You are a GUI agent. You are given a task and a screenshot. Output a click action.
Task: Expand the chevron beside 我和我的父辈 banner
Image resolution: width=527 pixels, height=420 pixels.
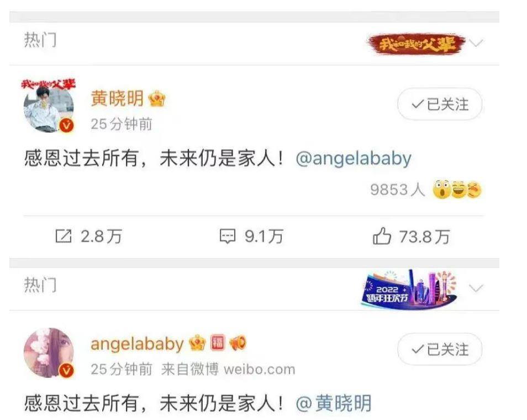pos(476,43)
